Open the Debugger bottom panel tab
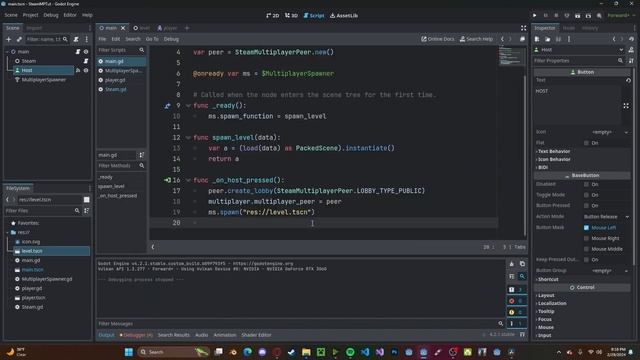This screenshot has height=360, width=640. coord(136,335)
